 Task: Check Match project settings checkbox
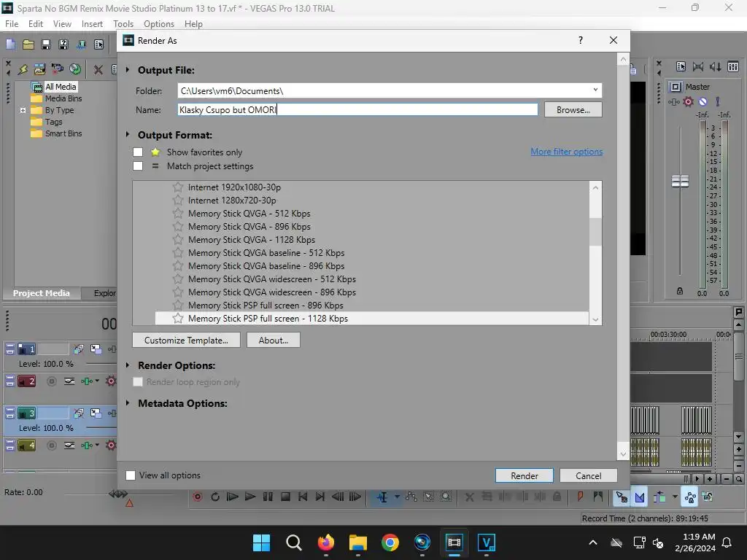[138, 166]
